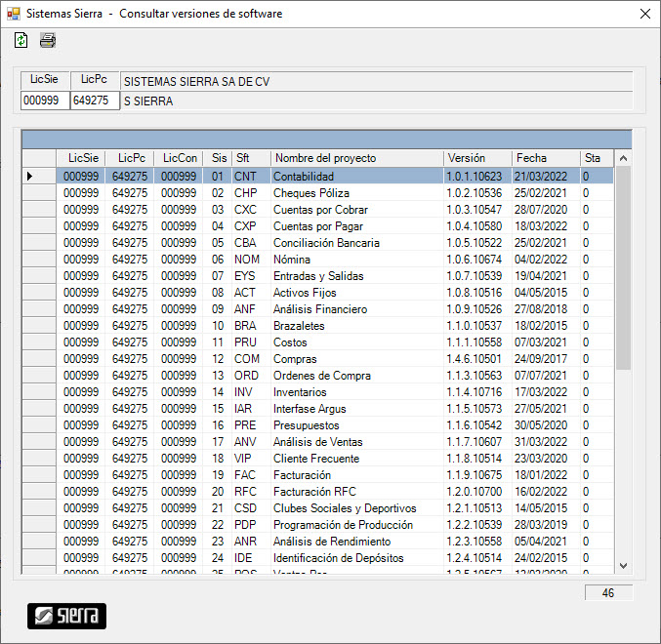Click the record count box showing 46

pos(607,592)
